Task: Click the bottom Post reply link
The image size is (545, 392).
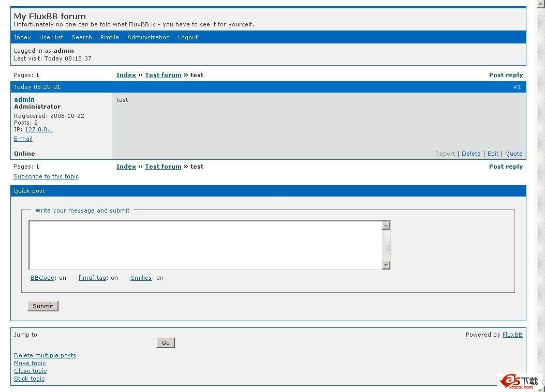Action: 506,167
